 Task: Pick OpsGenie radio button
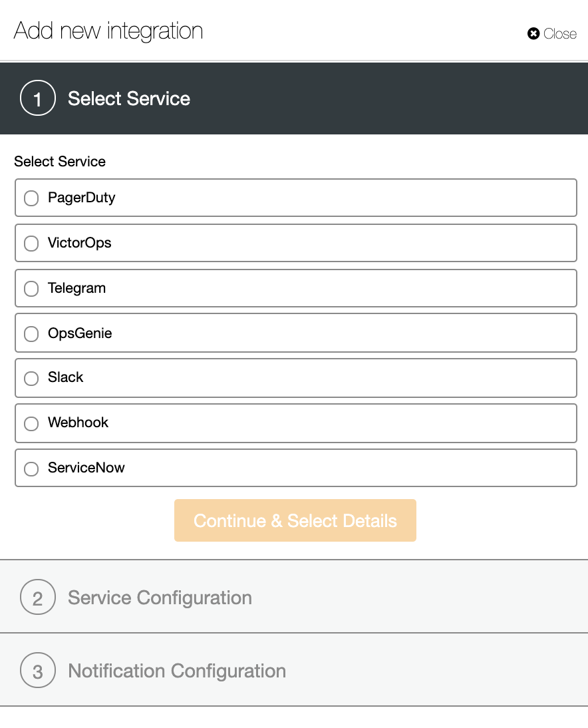[31, 334]
